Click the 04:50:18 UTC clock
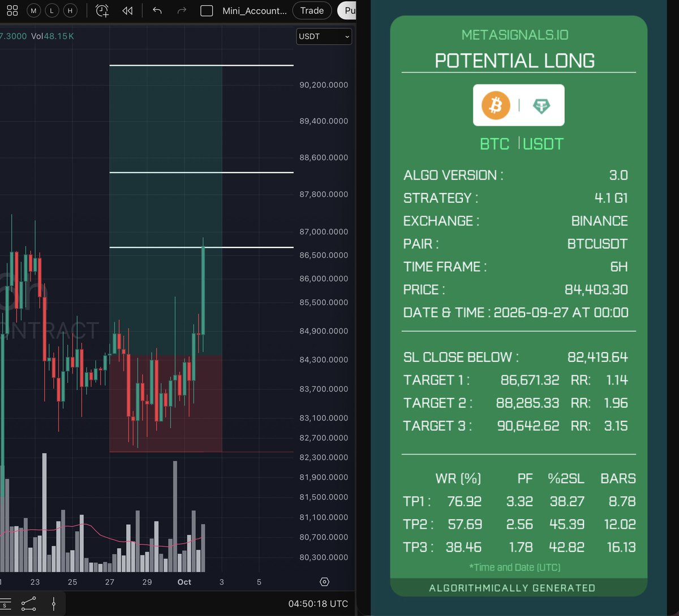The image size is (679, 616). click(318, 604)
